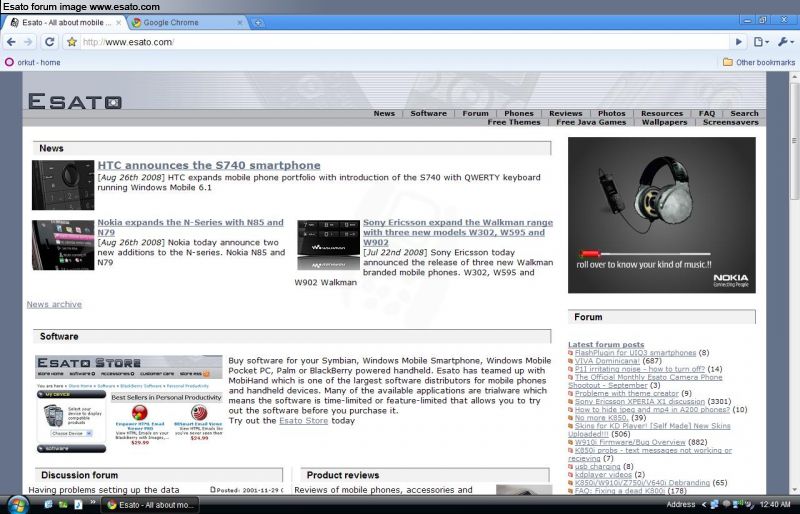Open the News menu item

click(x=384, y=113)
